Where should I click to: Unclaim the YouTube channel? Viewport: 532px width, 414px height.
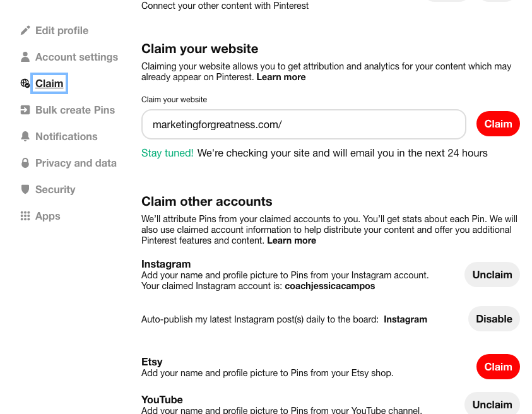[492, 404]
